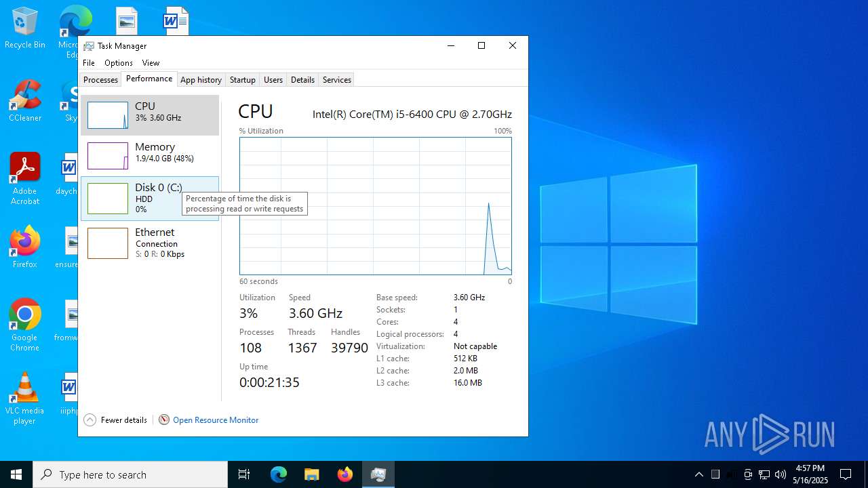Image resolution: width=868 pixels, height=488 pixels.
Task: Click the L1 cache 512 KB value
Action: pos(465,359)
